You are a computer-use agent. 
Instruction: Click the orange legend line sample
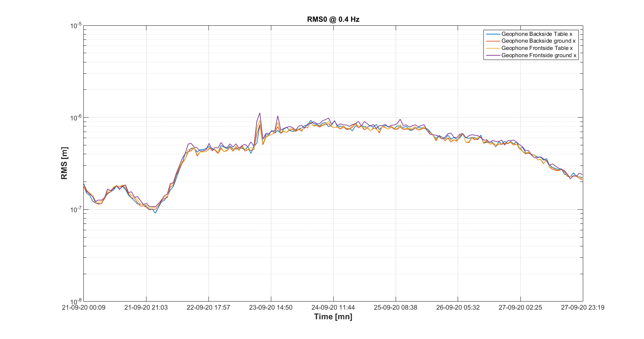point(493,41)
